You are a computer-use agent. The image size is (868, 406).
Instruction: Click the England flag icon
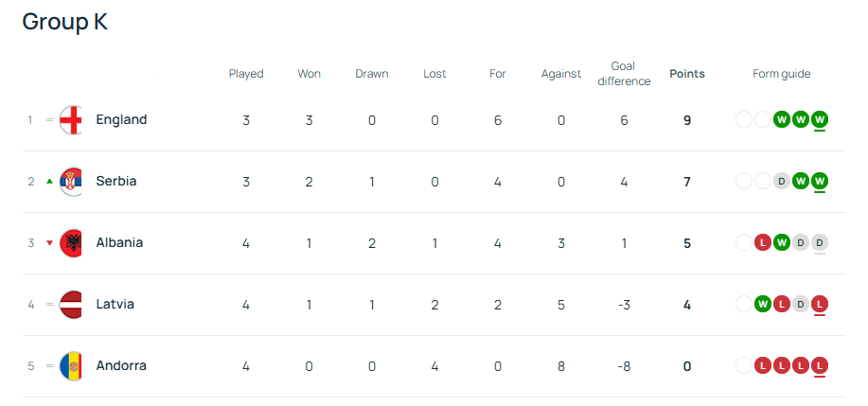(x=71, y=120)
